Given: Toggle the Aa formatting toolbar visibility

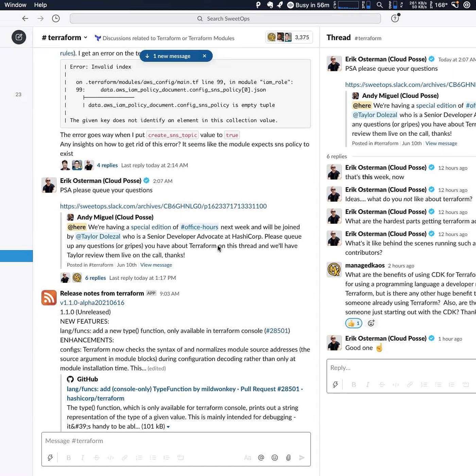Looking at the screenshot, I should 248,458.
